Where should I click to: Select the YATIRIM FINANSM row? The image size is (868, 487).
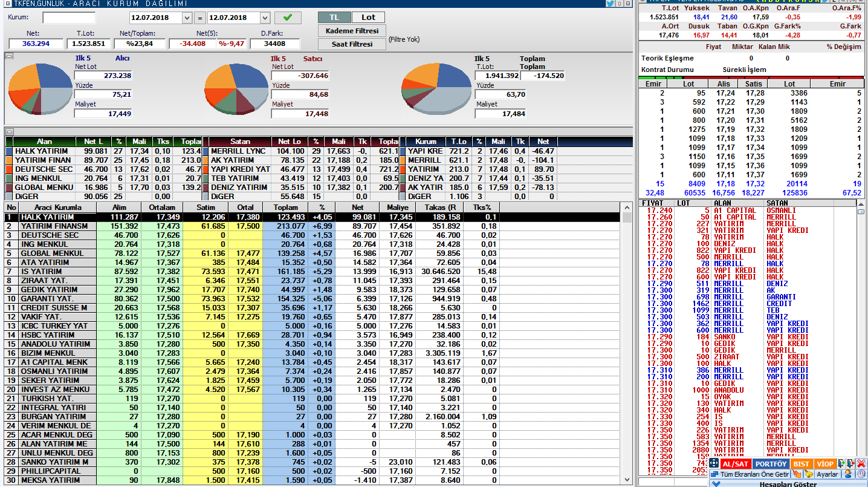point(313,226)
